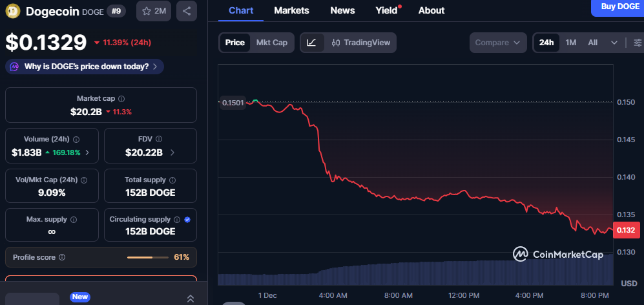Open Profile score info icon
This screenshot has height=305, width=644.
(x=62, y=257)
